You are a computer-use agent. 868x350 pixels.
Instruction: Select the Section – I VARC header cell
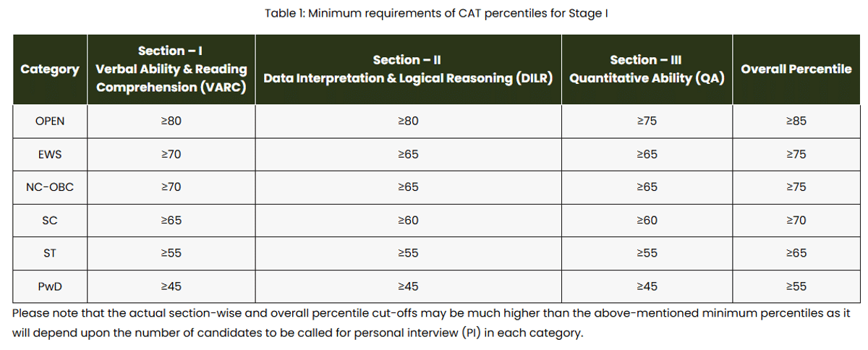(171, 69)
